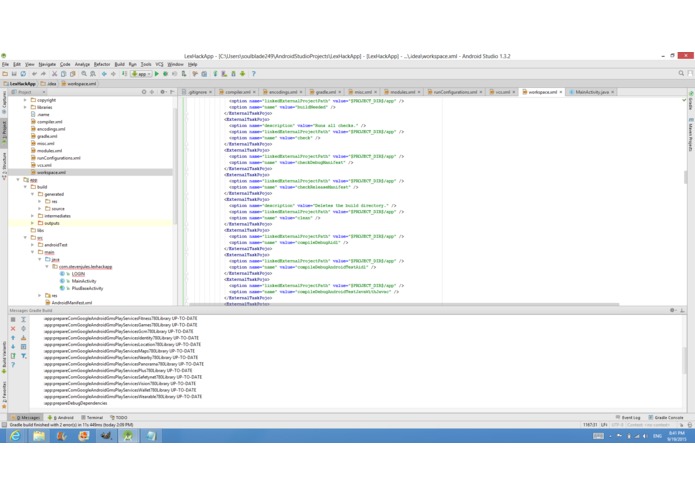
Task: Switch to the gradle.xml editor tab
Action: point(326,92)
